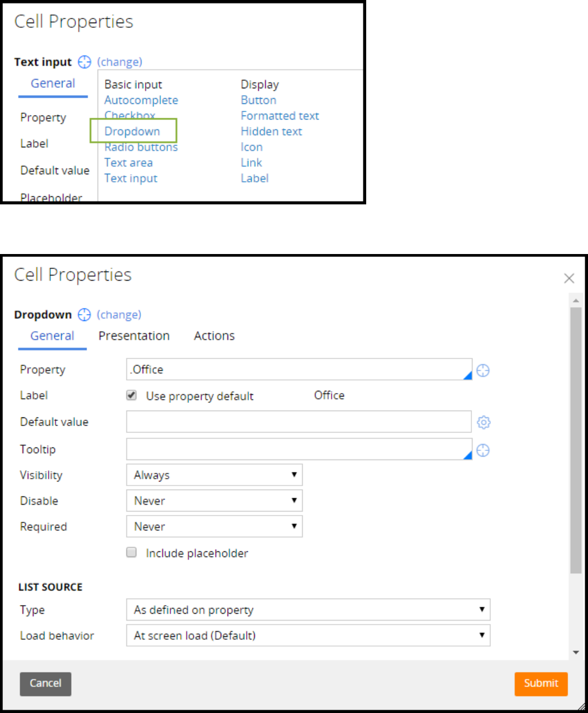This screenshot has width=588, height=713.
Task: Expand List Source Type dropdown
Action: (308, 610)
